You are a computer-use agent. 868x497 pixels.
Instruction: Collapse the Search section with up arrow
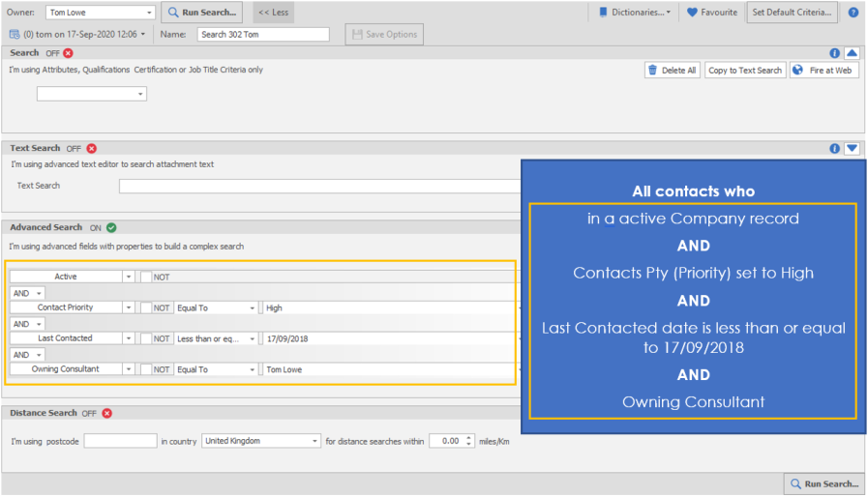pyautogui.click(x=852, y=53)
